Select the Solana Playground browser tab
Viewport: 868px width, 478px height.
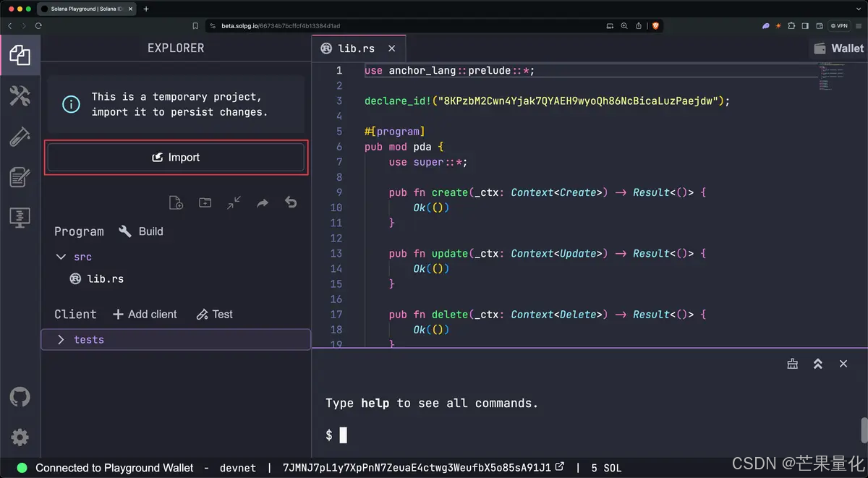coord(87,9)
